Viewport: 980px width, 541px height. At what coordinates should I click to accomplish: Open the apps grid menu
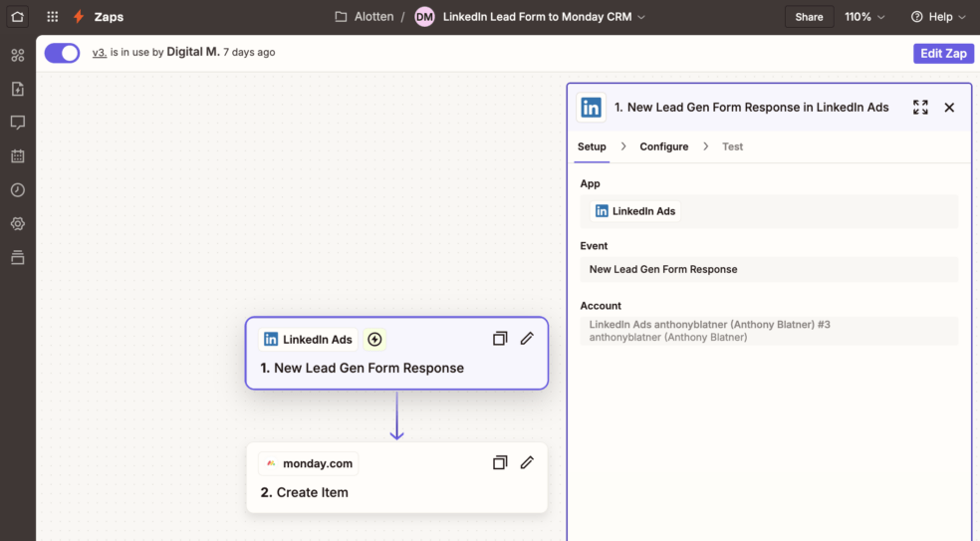pos(53,17)
